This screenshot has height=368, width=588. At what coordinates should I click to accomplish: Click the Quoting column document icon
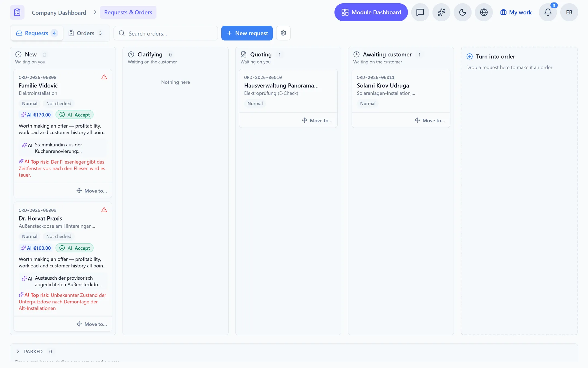[244, 55]
